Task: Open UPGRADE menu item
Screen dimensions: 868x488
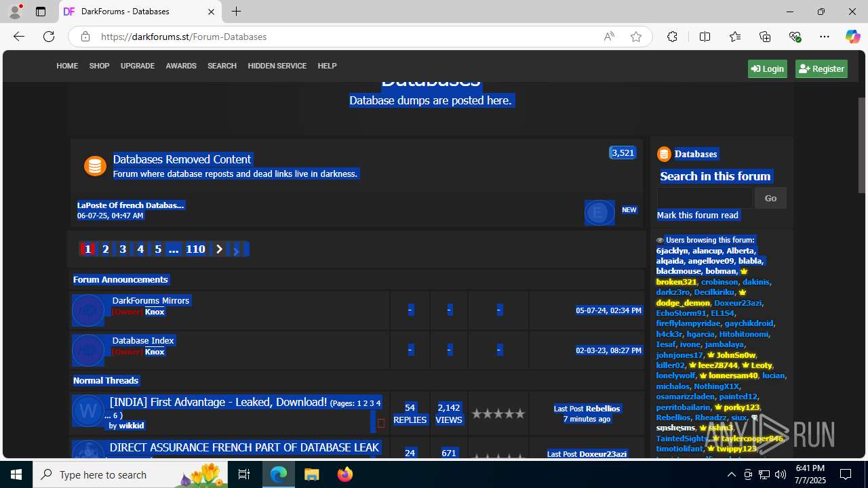Action: [138, 66]
